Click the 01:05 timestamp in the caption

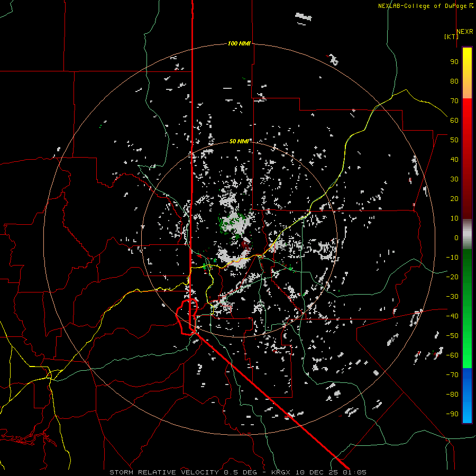point(354,472)
